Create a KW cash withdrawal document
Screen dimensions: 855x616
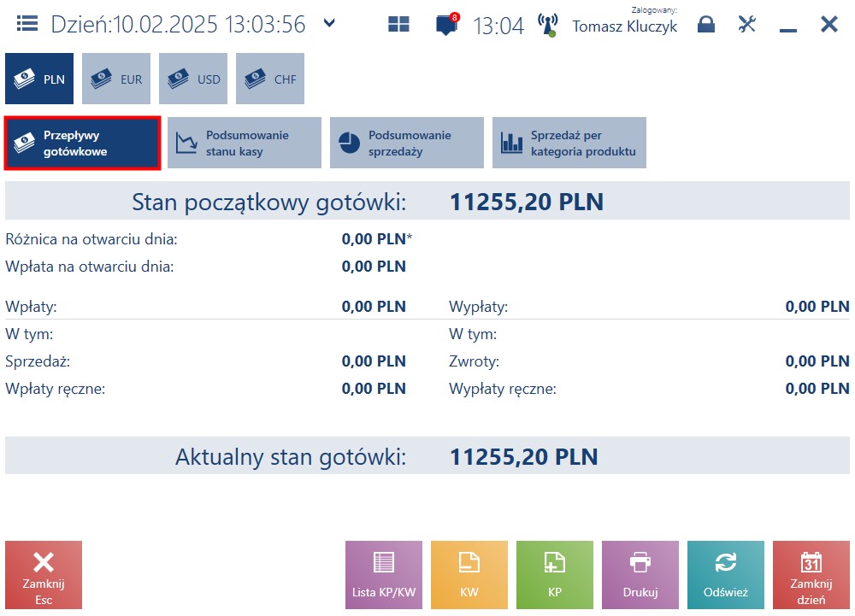(x=469, y=575)
